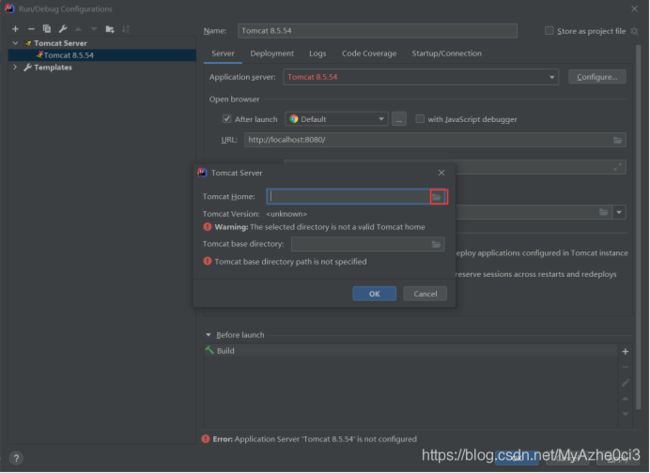This screenshot has width=650, height=473.
Task: Collapse the Tomcat Server tree node
Action: point(15,43)
